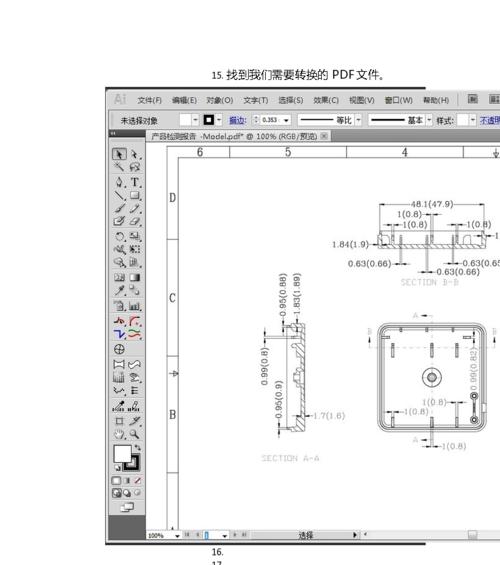
Task: Open the stroke weight dropdown
Action: (286, 120)
